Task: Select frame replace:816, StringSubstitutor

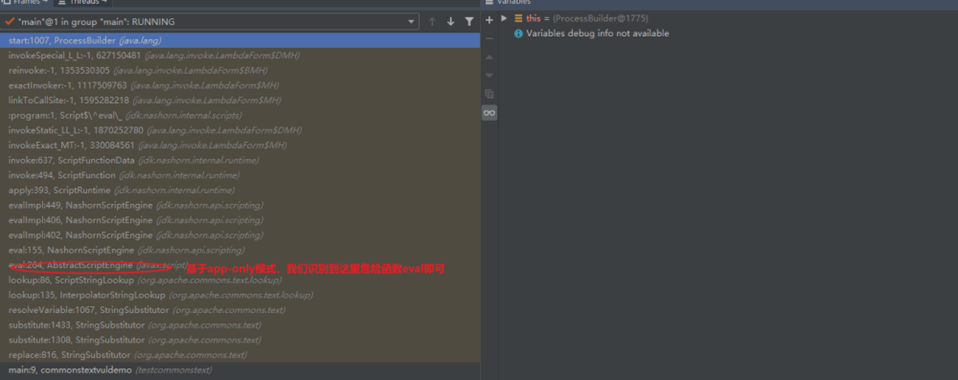Action: click(240, 355)
